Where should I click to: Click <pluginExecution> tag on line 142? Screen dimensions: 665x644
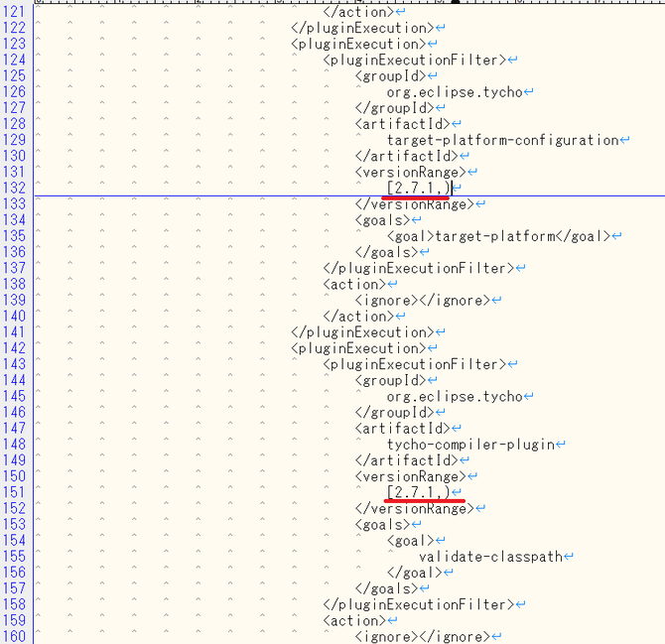[x=358, y=348]
